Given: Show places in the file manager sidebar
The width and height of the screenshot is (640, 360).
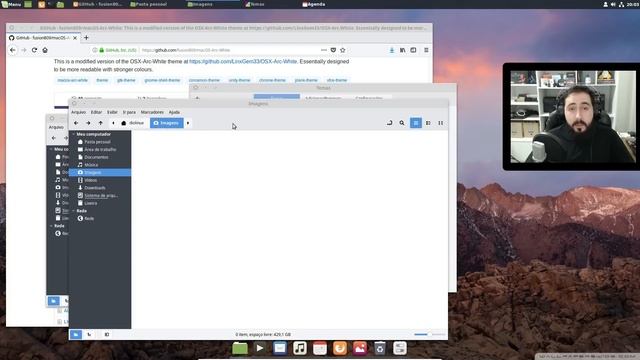Looking at the screenshot, I should (x=76, y=334).
